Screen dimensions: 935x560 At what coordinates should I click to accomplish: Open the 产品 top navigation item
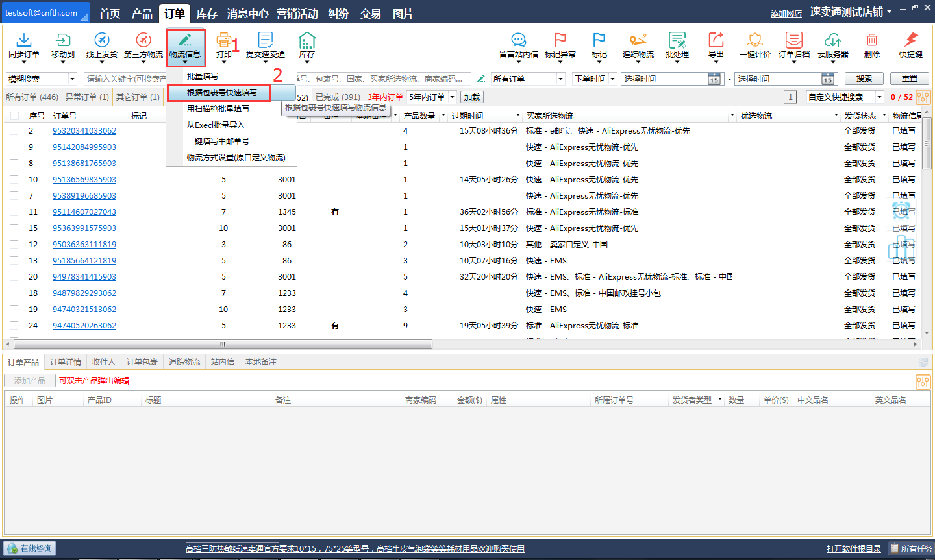tap(142, 14)
